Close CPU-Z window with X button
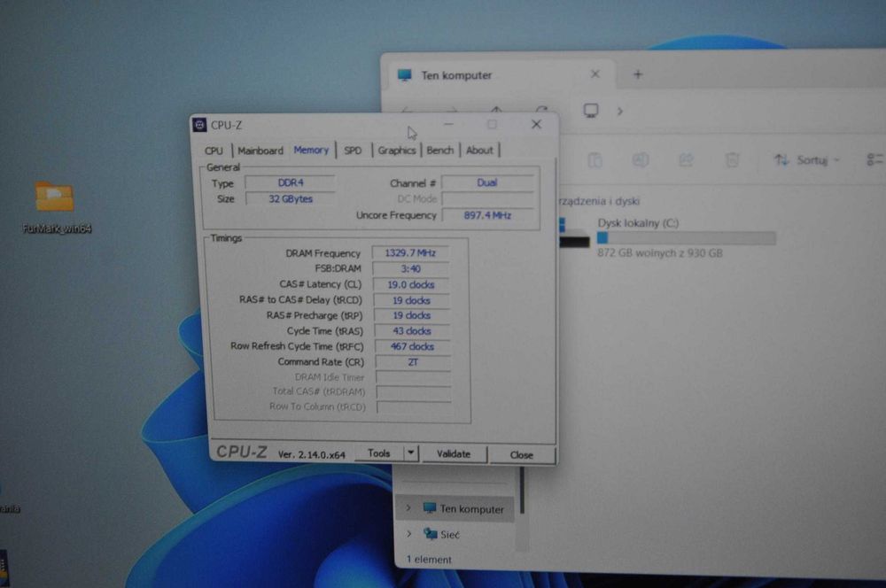Image resolution: width=886 pixels, height=588 pixels. pos(536,124)
